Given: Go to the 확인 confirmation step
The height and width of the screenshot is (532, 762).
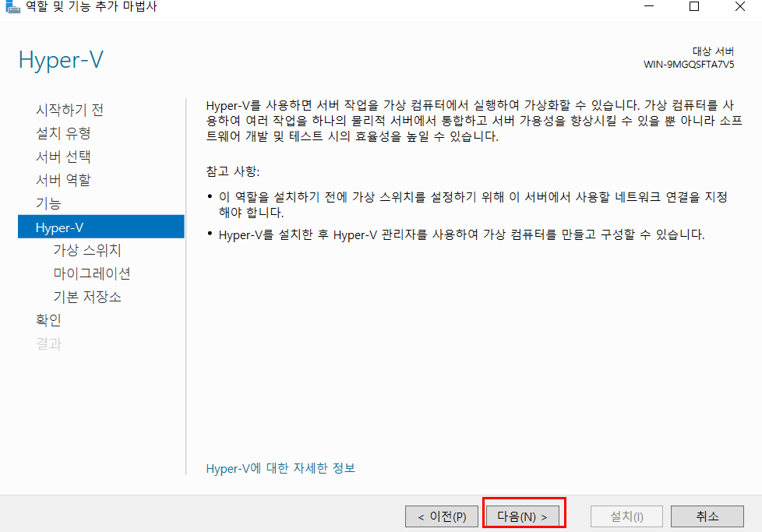Looking at the screenshot, I should [48, 320].
